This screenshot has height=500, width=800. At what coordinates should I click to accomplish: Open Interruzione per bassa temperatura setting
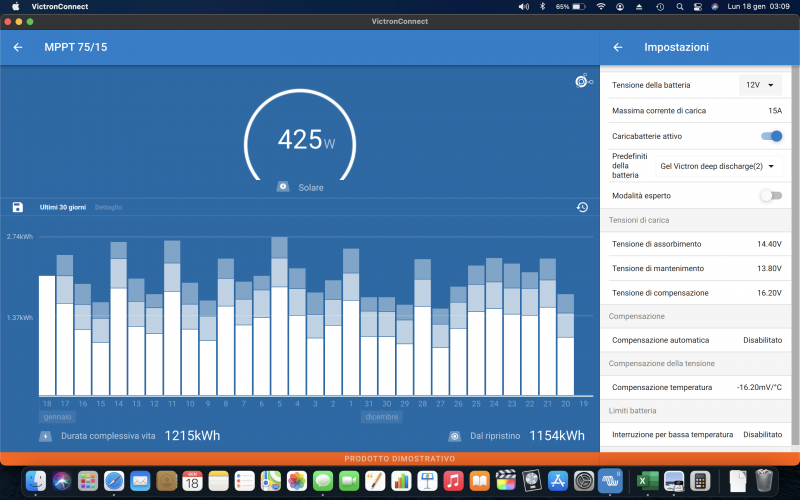pyautogui.click(x=697, y=435)
